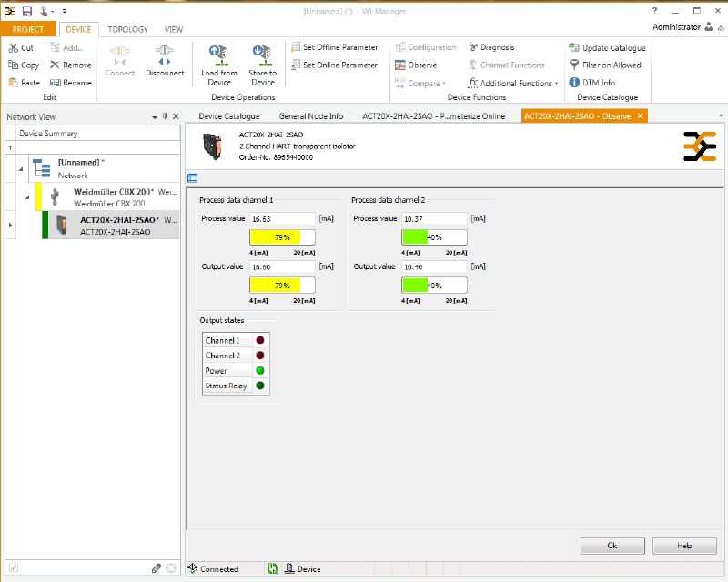Open the General Node Info tab
Image resolution: width=728 pixels, height=582 pixels.
tap(310, 116)
